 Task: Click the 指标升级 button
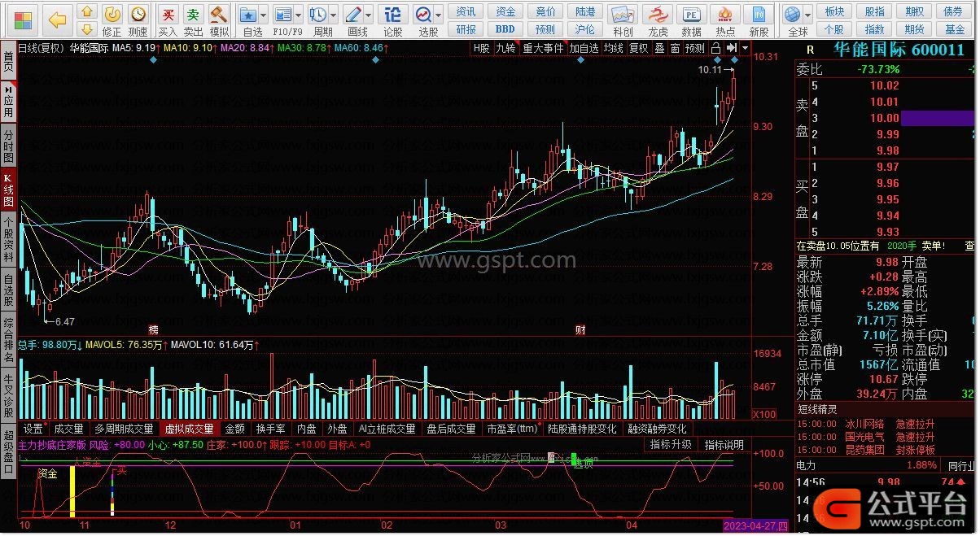point(671,445)
